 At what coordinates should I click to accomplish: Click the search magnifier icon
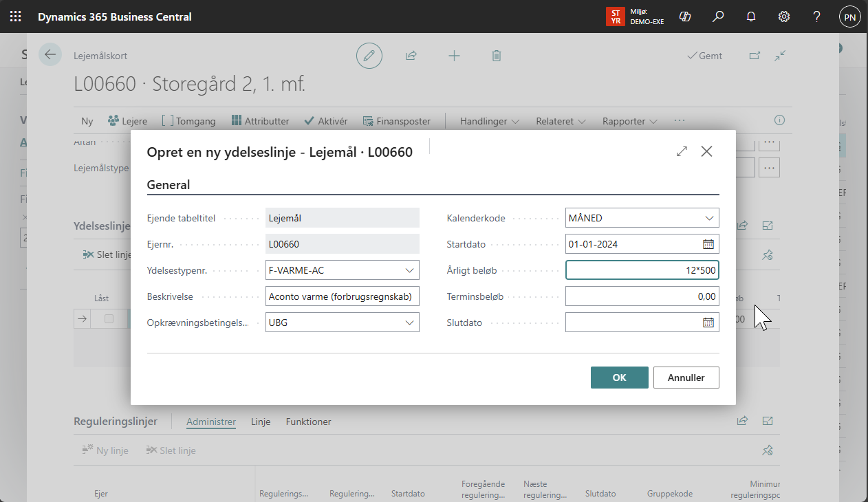(x=718, y=17)
